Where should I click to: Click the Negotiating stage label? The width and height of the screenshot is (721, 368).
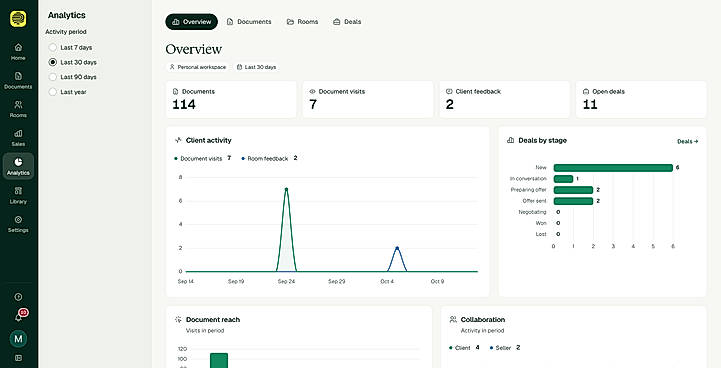coord(532,212)
